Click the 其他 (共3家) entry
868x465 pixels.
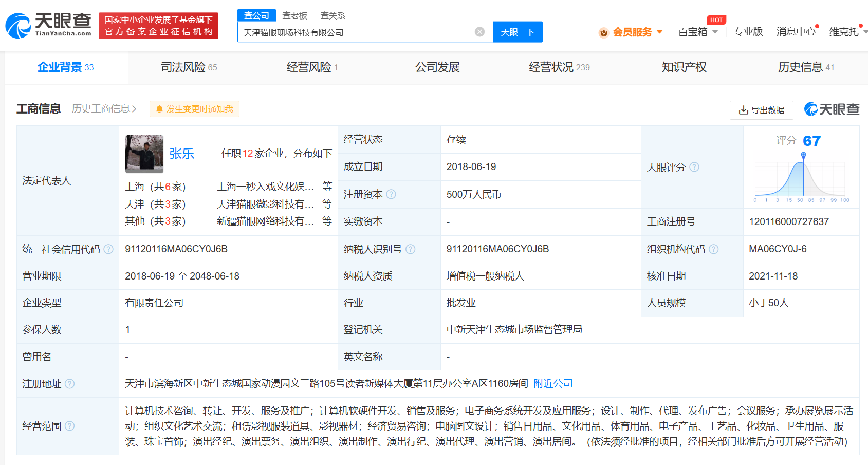155,221
